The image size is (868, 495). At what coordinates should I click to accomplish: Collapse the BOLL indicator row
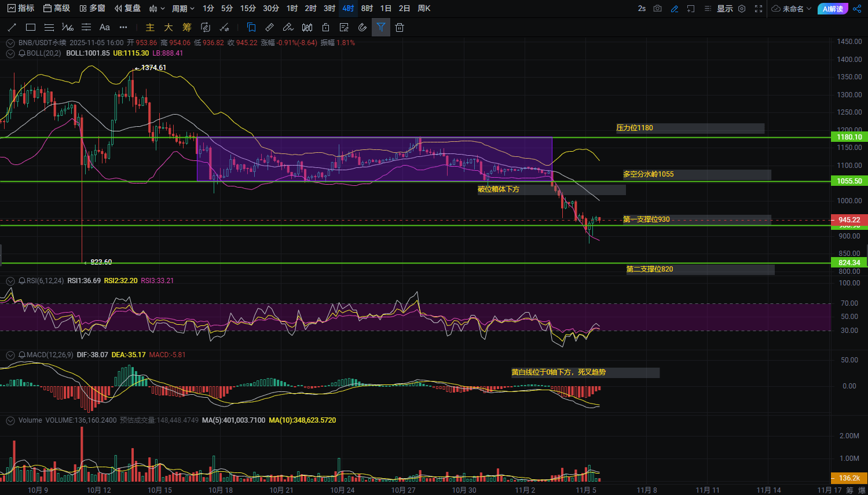click(x=10, y=53)
